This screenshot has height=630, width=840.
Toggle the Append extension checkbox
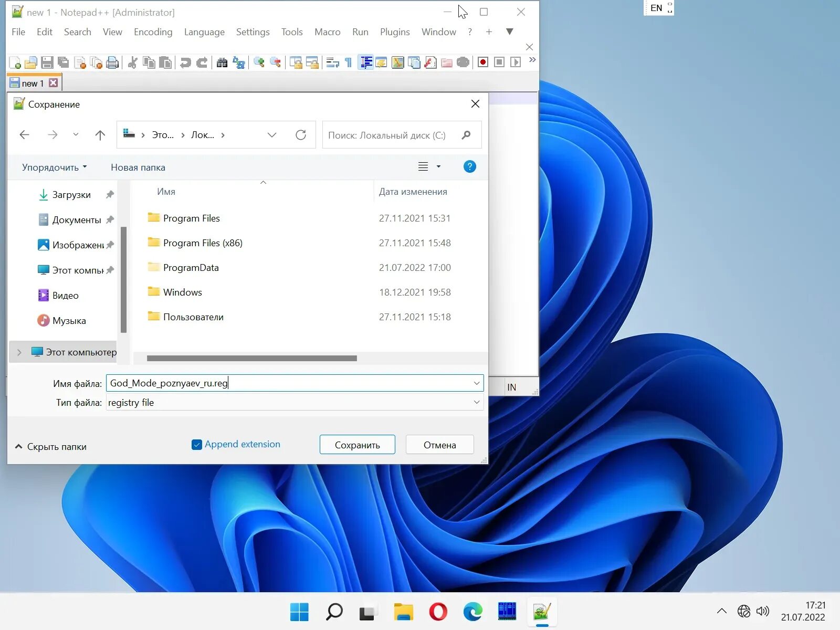point(197,445)
